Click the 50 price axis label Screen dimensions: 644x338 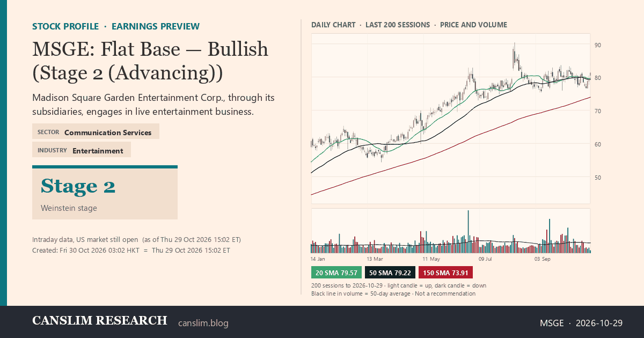click(597, 178)
